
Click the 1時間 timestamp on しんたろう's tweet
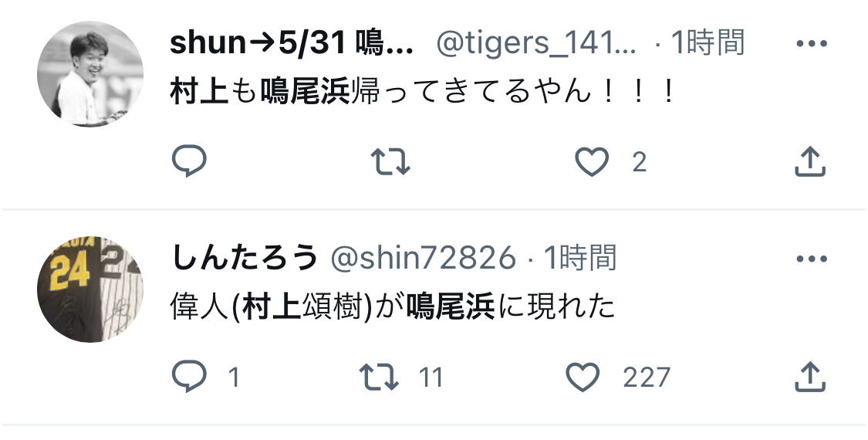579,259
